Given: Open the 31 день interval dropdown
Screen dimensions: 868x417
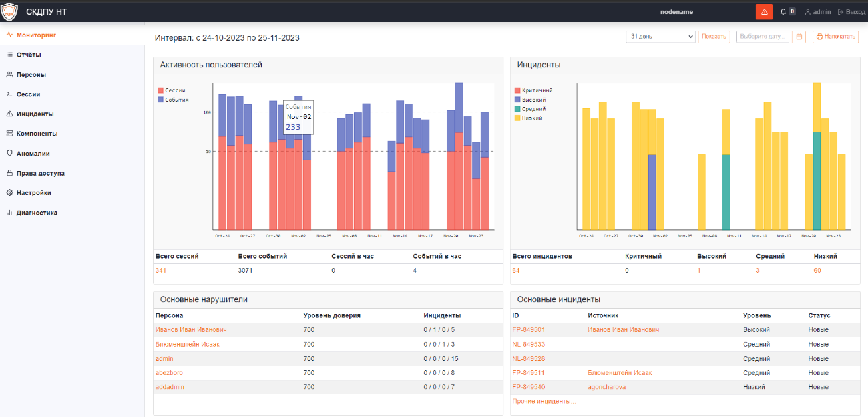Looking at the screenshot, I should click(660, 37).
